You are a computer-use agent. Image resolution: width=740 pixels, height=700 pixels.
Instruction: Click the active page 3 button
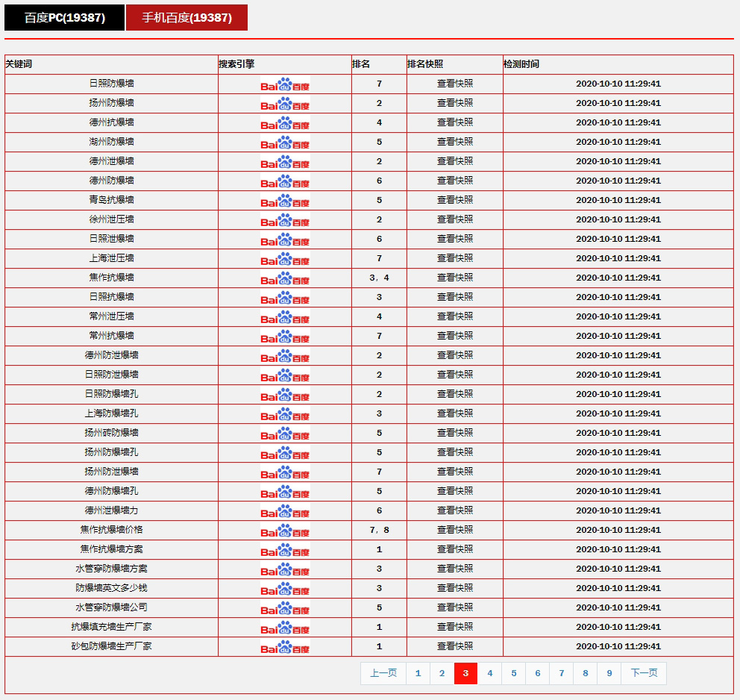coord(465,673)
